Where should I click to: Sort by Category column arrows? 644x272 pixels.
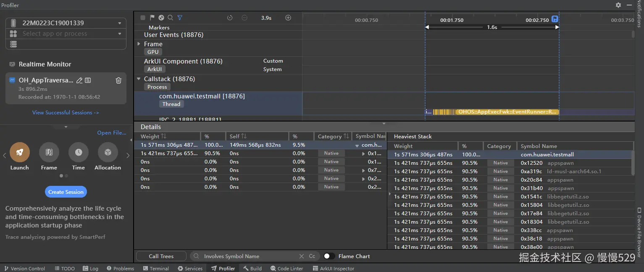pyautogui.click(x=346, y=136)
